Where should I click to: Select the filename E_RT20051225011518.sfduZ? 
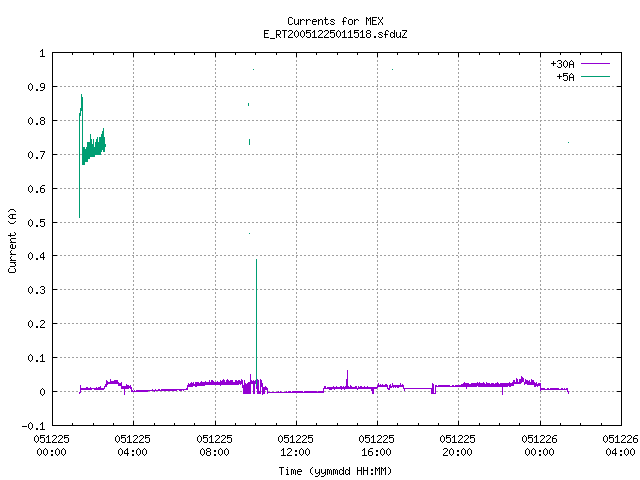335,34
